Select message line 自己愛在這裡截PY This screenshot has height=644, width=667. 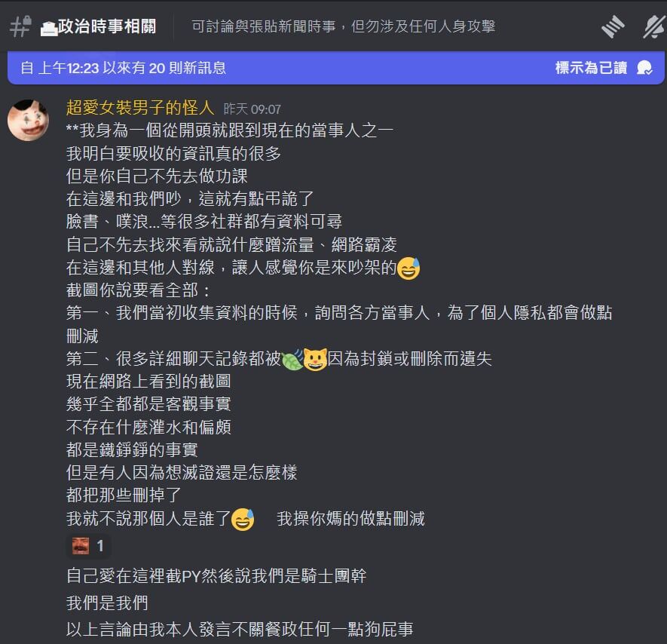pyautogui.click(x=216, y=576)
